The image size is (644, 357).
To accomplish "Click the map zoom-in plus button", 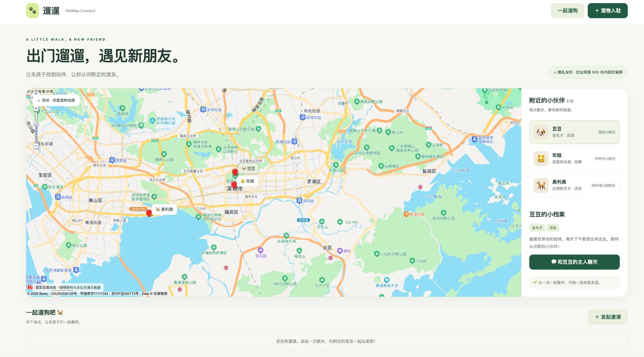I will click(x=36, y=109).
